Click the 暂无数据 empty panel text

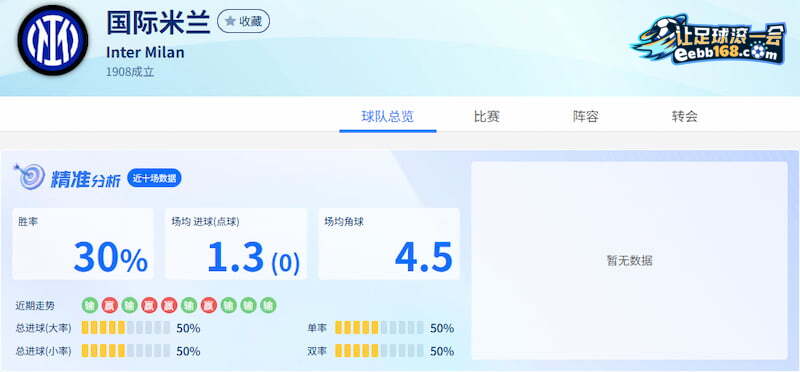(630, 261)
